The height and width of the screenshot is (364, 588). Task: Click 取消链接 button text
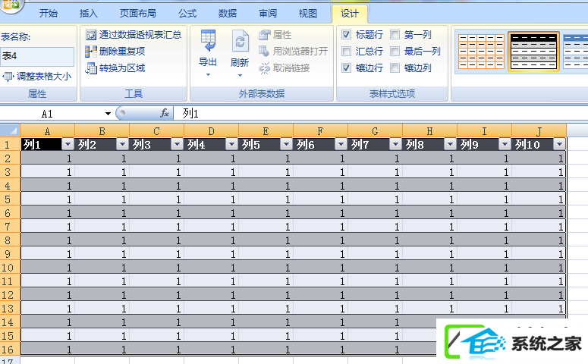tap(291, 67)
